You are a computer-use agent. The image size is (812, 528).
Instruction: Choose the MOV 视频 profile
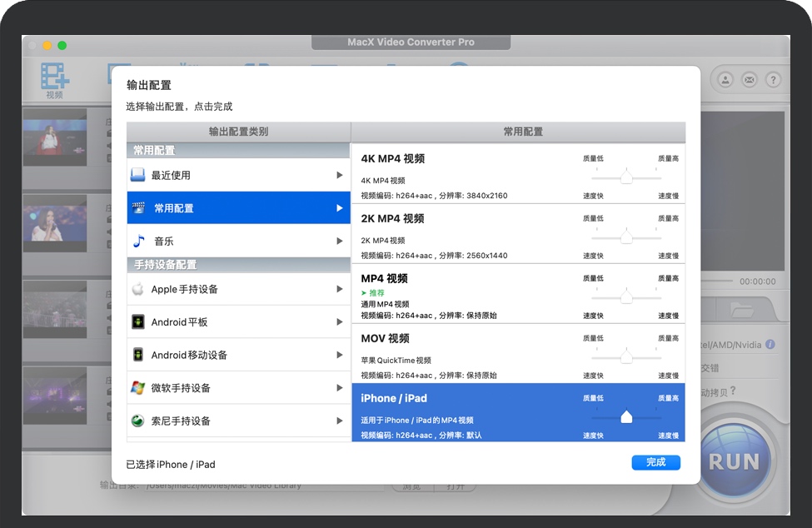point(466,353)
